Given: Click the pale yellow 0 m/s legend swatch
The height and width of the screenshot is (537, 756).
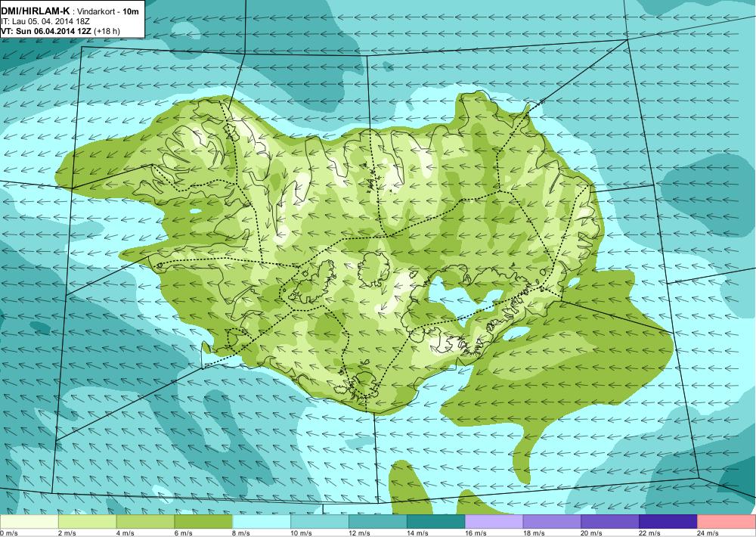Looking at the screenshot, I should point(29,522).
